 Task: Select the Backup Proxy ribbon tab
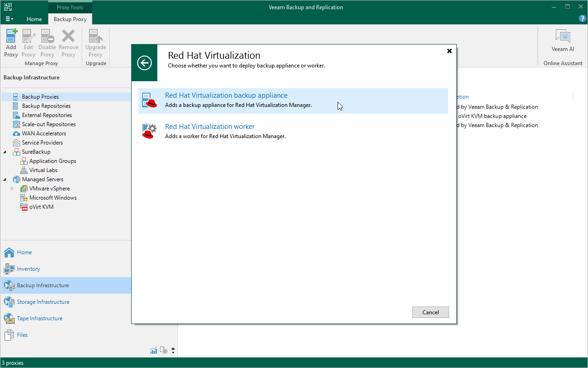[x=70, y=19]
